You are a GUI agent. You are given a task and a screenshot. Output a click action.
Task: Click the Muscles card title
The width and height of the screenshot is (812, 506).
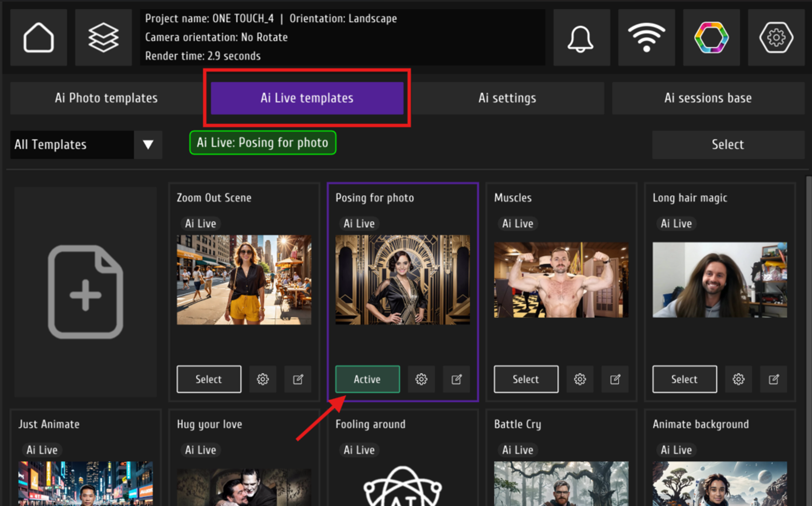point(513,198)
